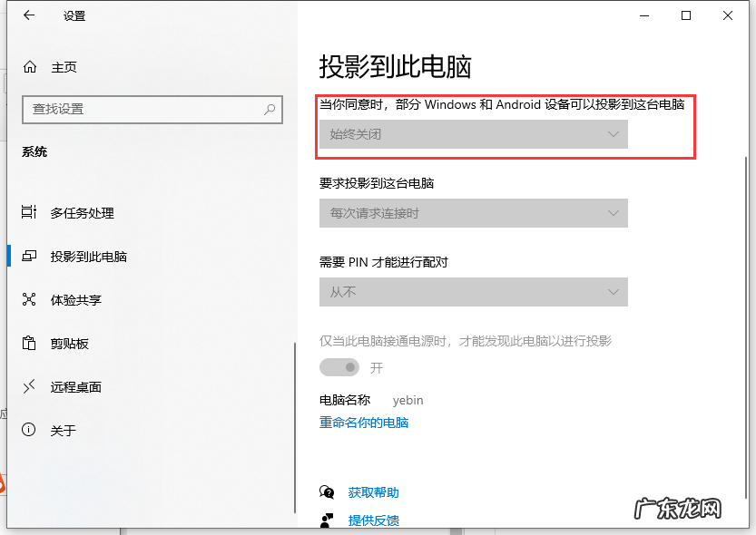Click the 获取帮助 speech bubble icon
This screenshot has height=535, width=756.
(328, 493)
